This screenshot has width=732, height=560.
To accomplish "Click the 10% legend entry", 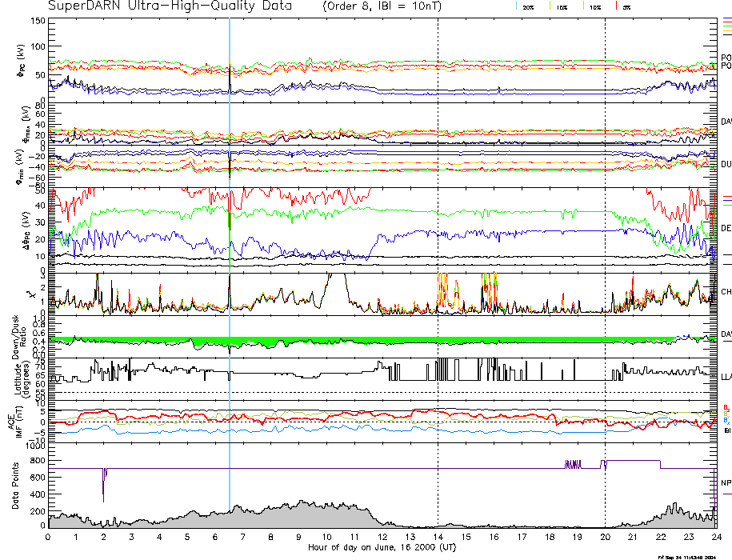I will tap(594, 6).
